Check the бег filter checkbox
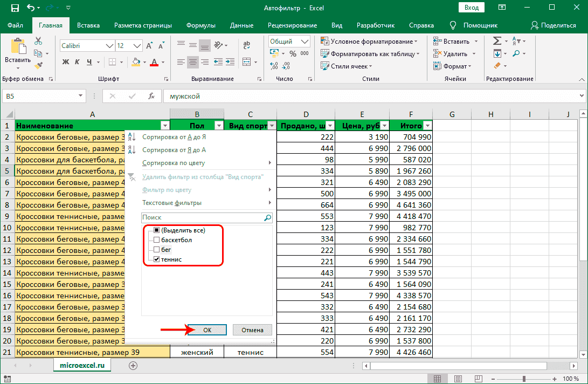The width and height of the screenshot is (588, 384). tap(156, 250)
